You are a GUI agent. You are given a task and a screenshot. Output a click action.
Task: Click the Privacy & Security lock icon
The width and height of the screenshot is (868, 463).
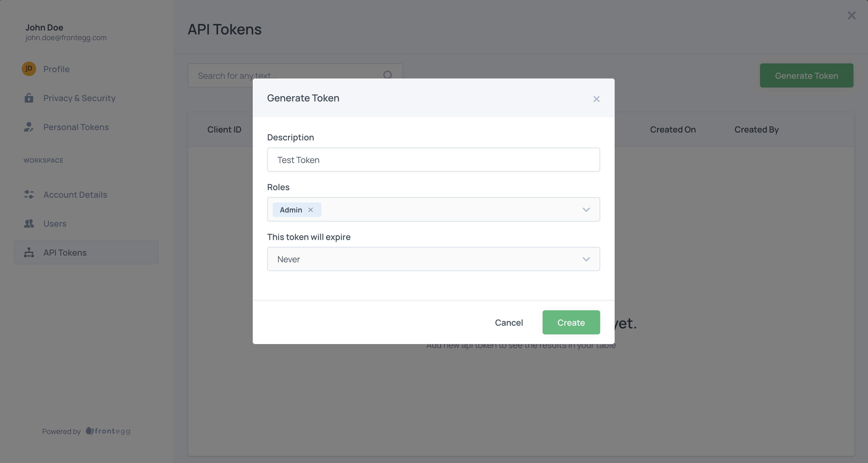[x=29, y=98]
